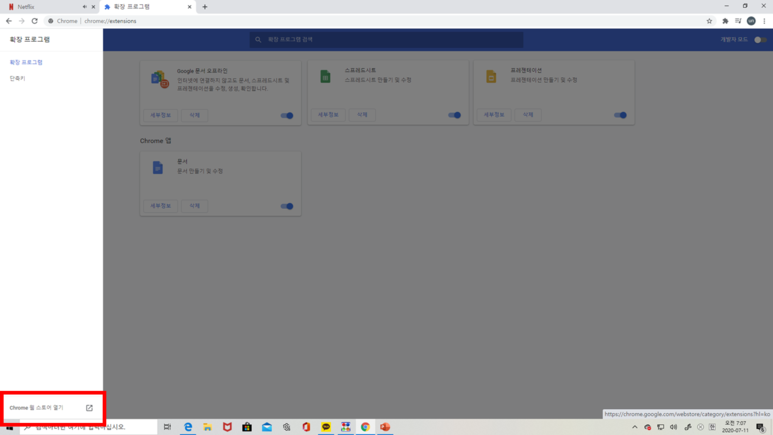Viewport: 773px width, 435px height.
Task: Switch to PowerPoint on the taskbar
Action: click(385, 427)
